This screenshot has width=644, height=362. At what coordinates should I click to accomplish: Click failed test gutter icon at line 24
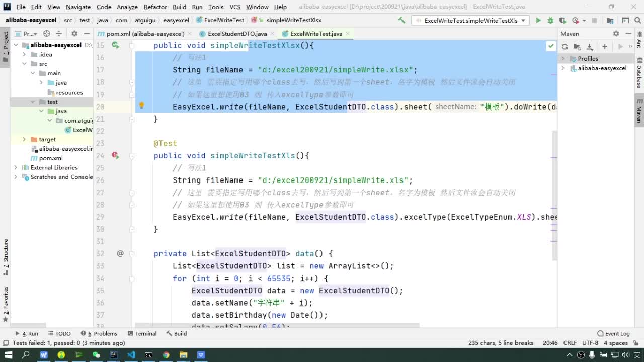(115, 156)
